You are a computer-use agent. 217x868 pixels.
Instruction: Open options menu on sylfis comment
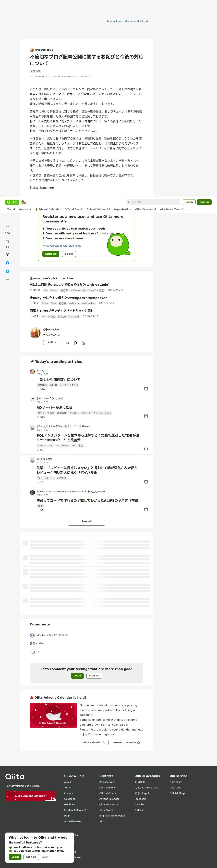(x=140, y=635)
